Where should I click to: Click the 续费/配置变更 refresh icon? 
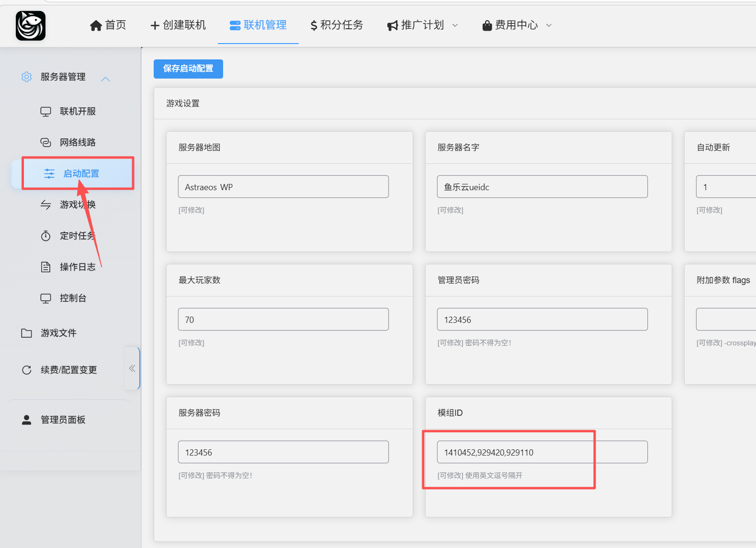[27, 370]
